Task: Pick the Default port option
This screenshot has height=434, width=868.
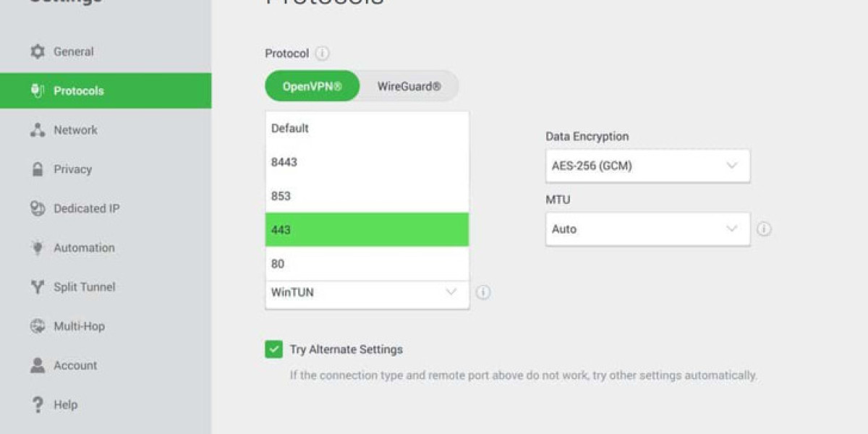Action: (367, 129)
